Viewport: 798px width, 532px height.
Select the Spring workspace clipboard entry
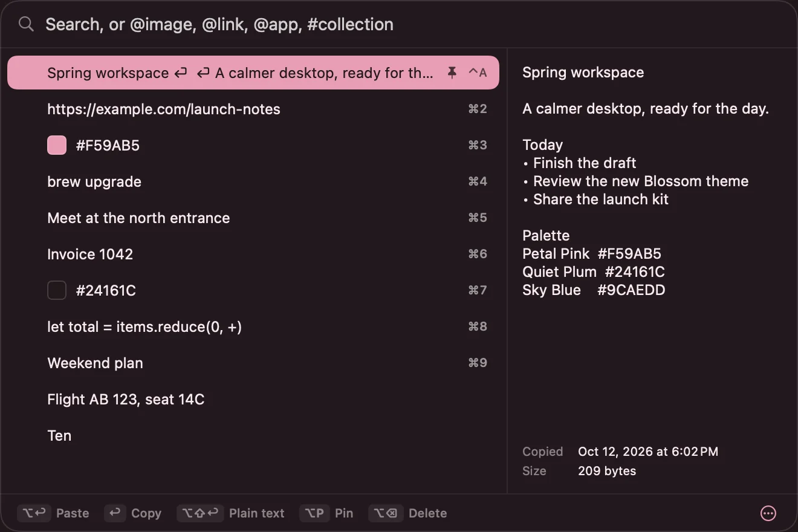coord(253,73)
